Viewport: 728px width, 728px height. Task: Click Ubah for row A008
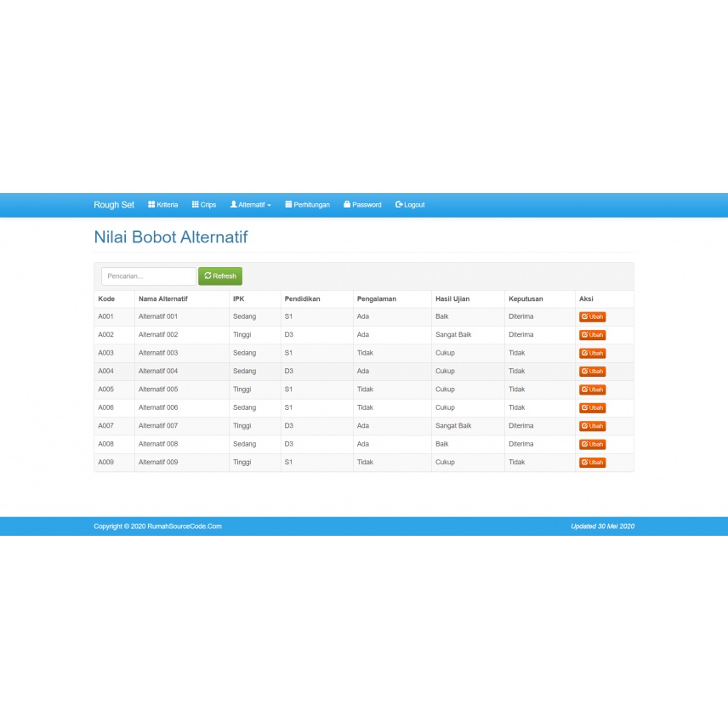(593, 444)
